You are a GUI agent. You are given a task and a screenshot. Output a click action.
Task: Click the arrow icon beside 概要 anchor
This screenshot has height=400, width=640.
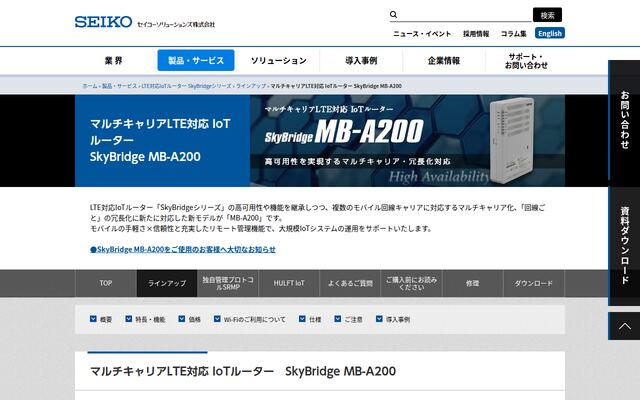pos(93,319)
